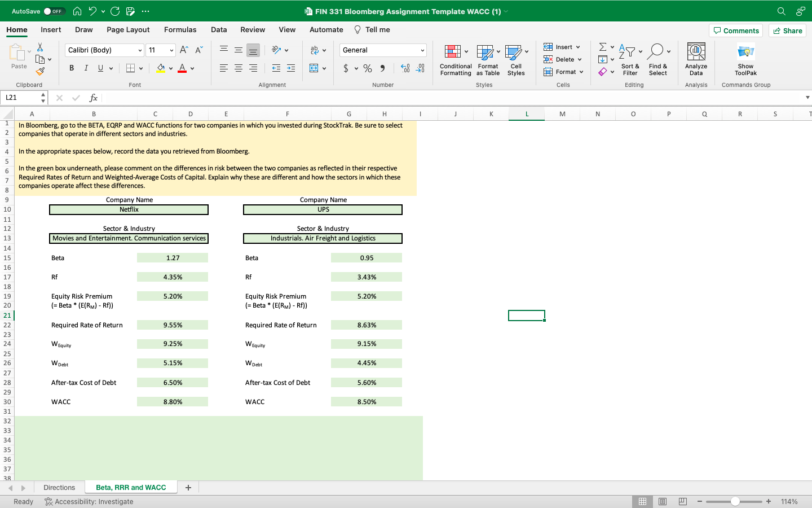The image size is (812, 508).
Task: Click Analyze Data button
Action: pos(696,60)
